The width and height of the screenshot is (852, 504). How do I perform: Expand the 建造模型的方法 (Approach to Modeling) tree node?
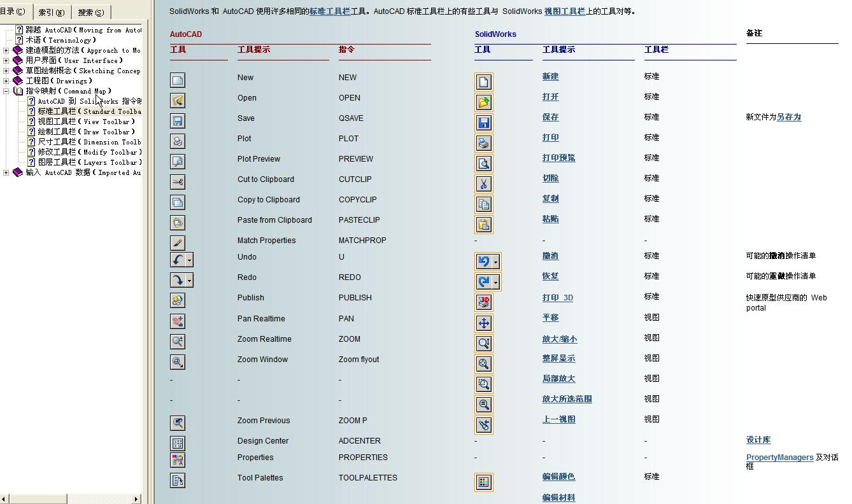click(6, 50)
